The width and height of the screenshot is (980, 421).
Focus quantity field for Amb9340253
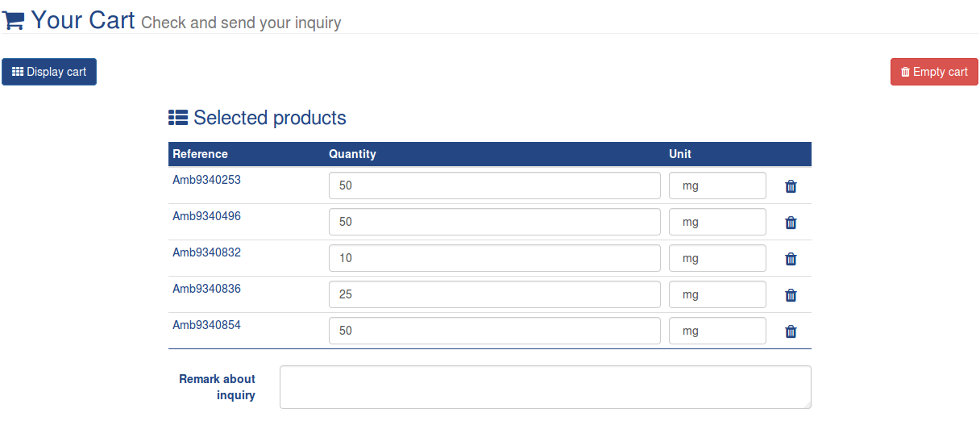495,185
